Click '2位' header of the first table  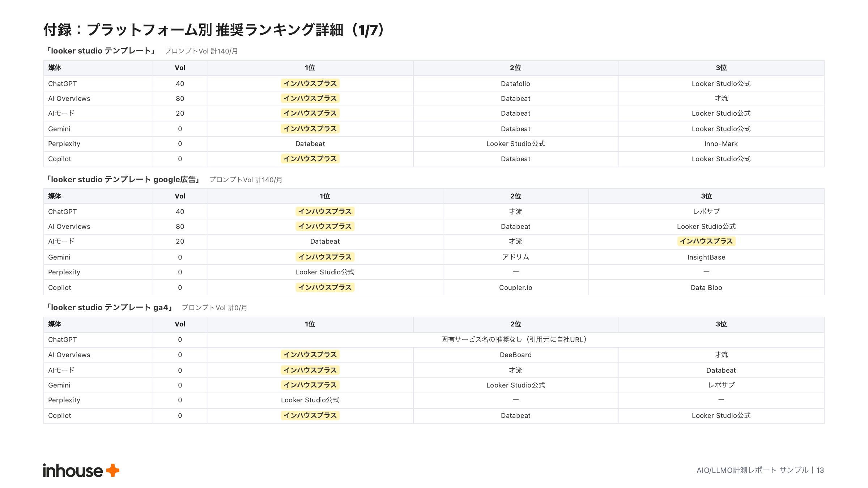(x=515, y=68)
